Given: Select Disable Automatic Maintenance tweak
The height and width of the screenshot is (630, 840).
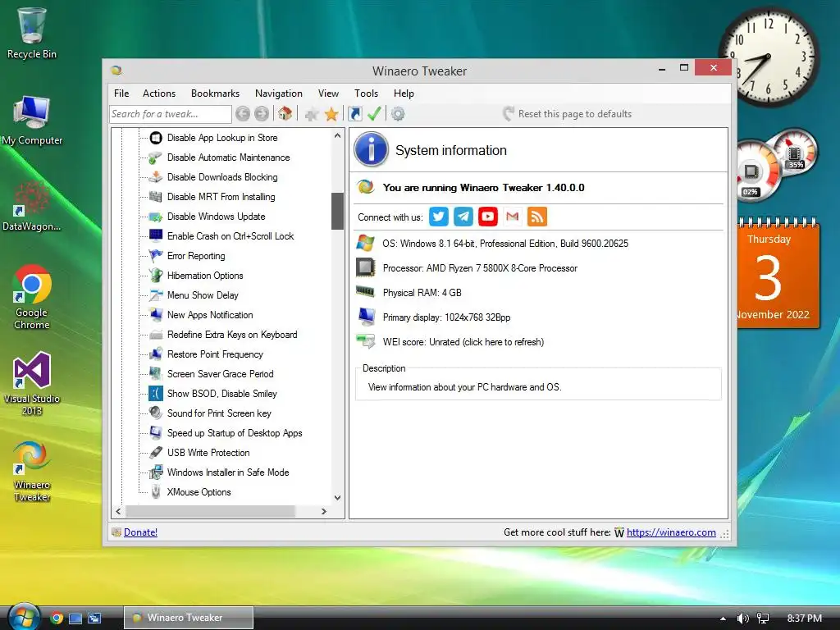Looking at the screenshot, I should click(228, 157).
